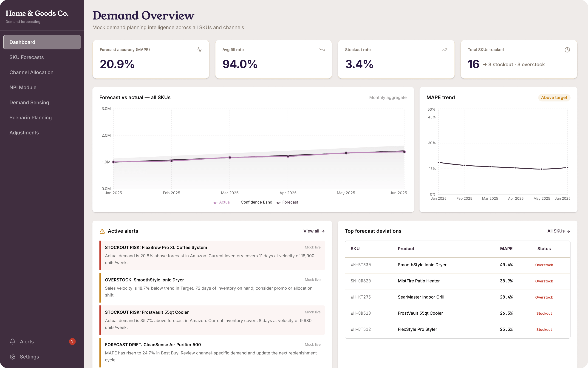Viewport: 588px width, 368px height.
Task: Click the 20.9% forecast accuracy value
Action: point(117,64)
